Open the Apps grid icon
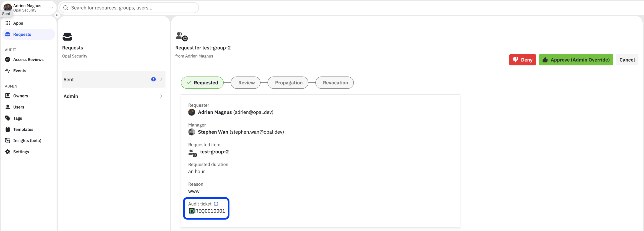 7,23
